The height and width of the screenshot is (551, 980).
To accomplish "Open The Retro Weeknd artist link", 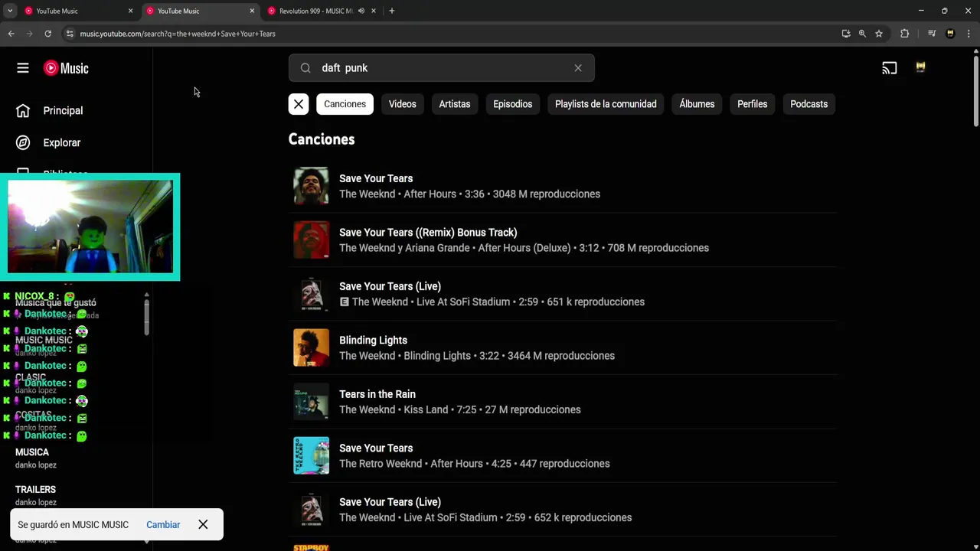I will click(381, 464).
